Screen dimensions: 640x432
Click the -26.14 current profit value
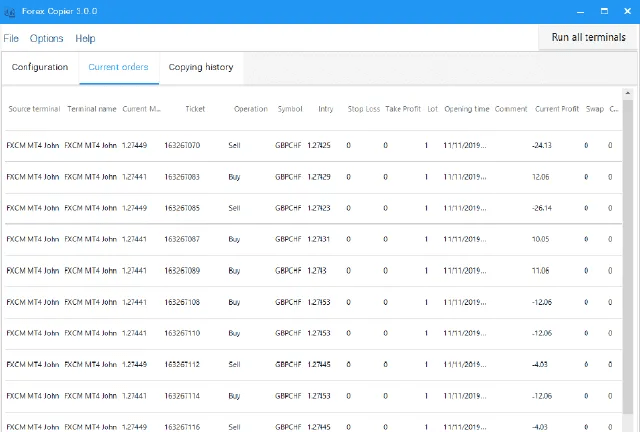pos(542,208)
